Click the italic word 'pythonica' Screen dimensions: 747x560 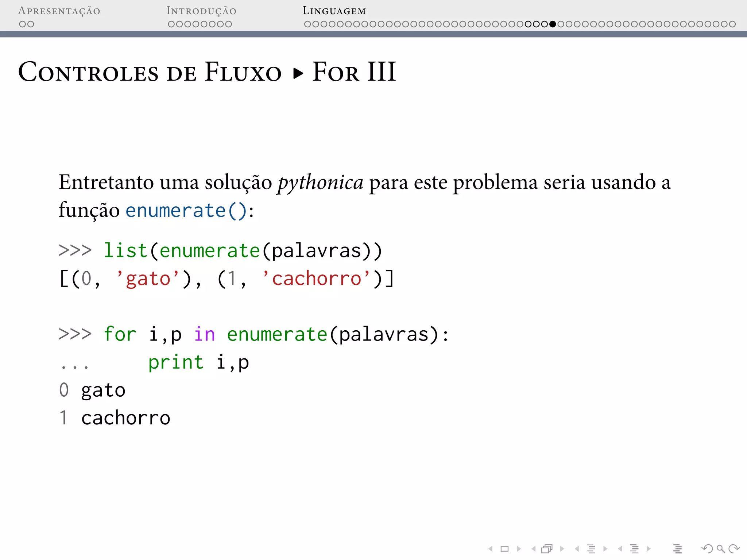(320, 183)
